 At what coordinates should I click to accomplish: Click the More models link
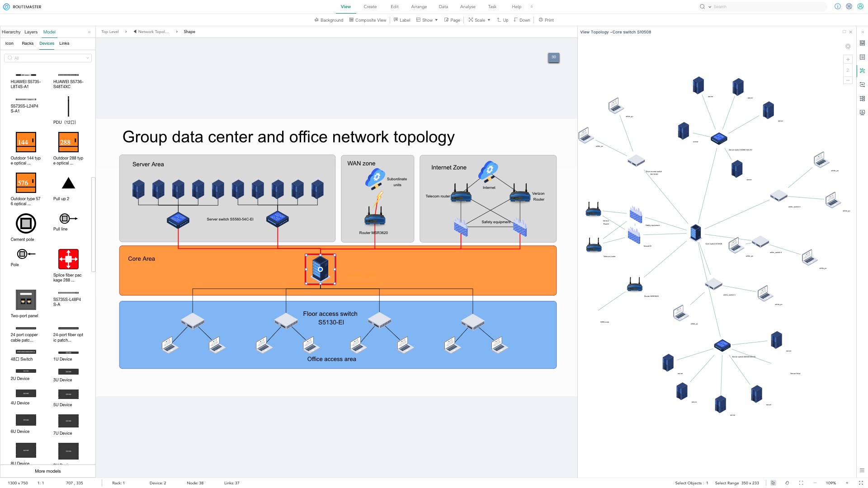(47, 471)
